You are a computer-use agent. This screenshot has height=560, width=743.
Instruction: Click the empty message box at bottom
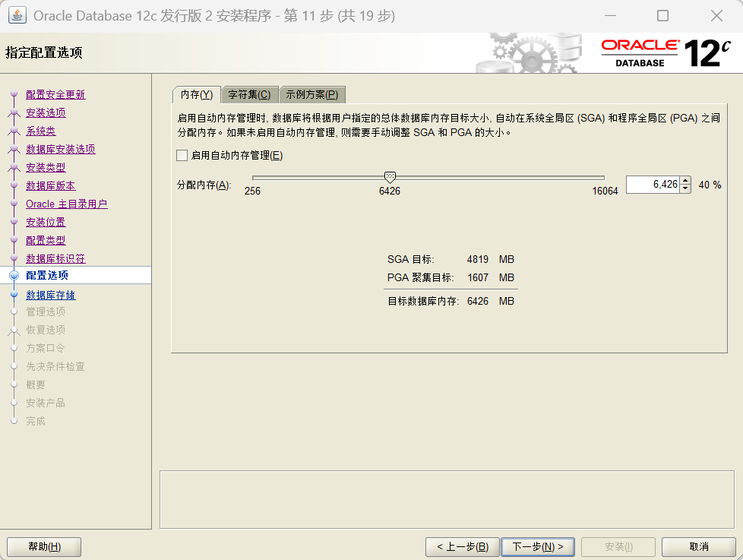(x=447, y=499)
